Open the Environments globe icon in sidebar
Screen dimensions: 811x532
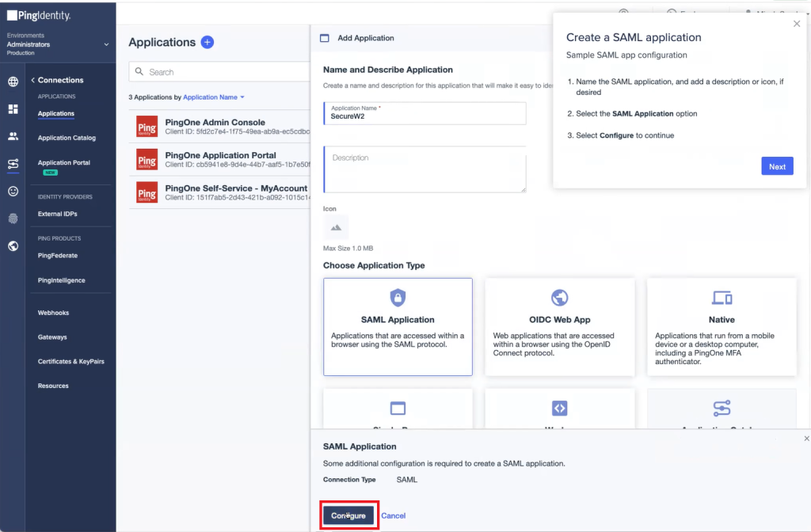tap(12, 80)
